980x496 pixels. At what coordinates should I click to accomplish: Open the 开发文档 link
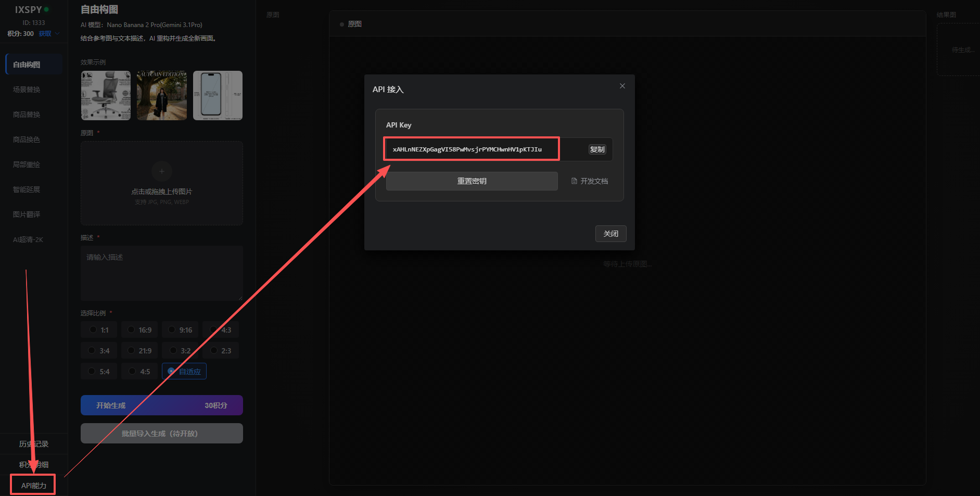coord(589,181)
